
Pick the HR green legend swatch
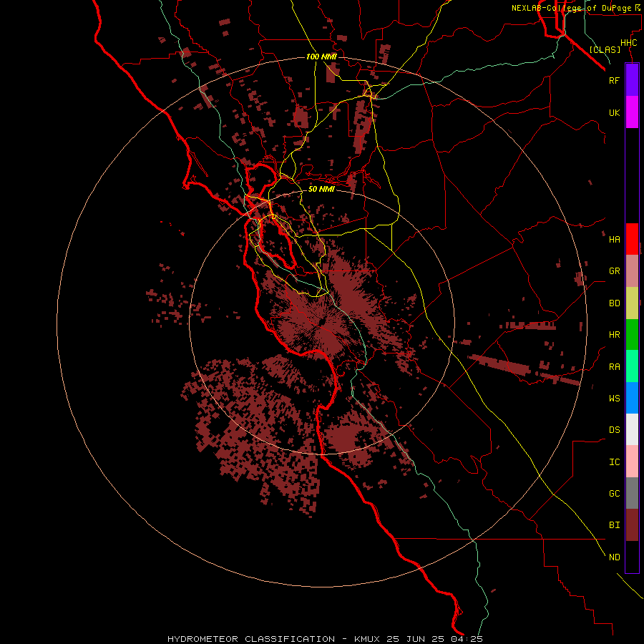632,335
